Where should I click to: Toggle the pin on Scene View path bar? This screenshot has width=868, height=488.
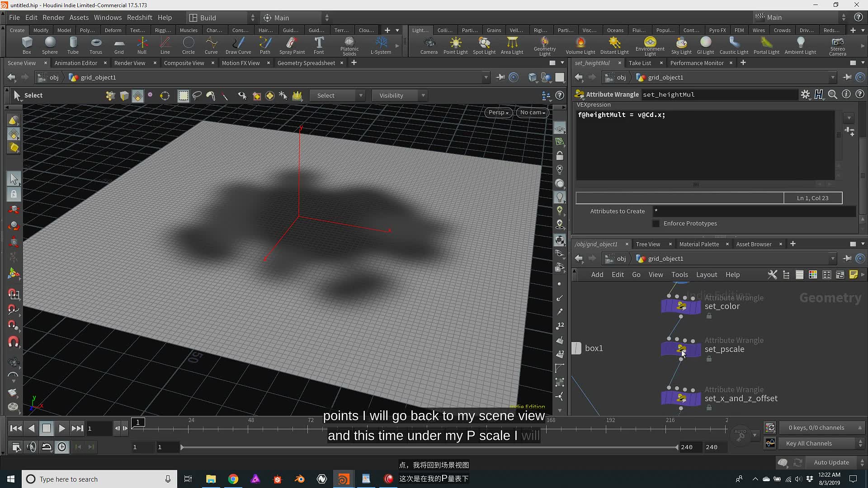coord(500,77)
